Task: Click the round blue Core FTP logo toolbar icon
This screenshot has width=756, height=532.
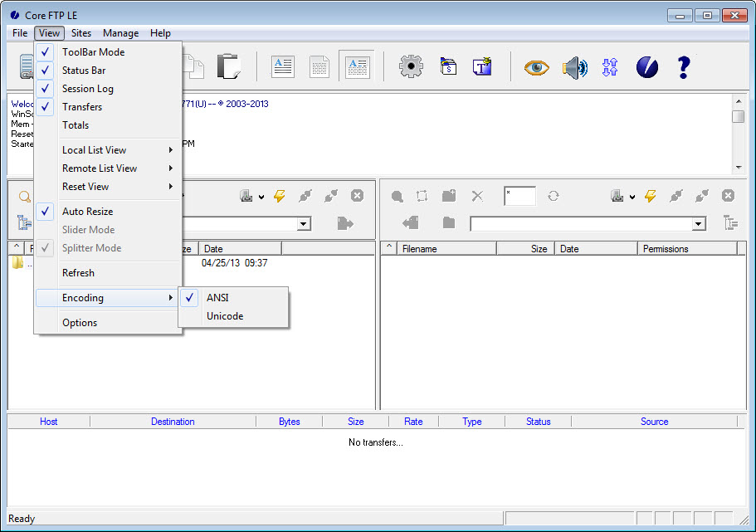Action: click(647, 67)
